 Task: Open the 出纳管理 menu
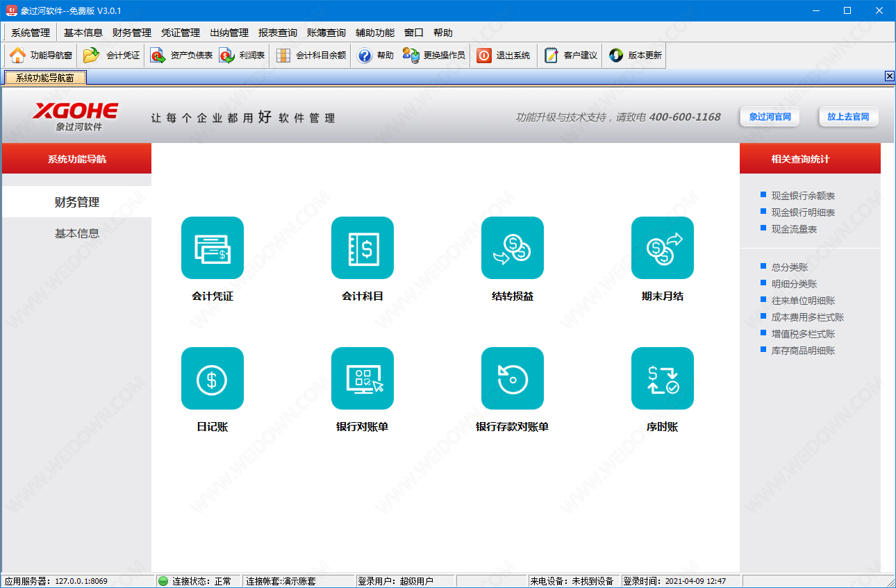point(229,33)
